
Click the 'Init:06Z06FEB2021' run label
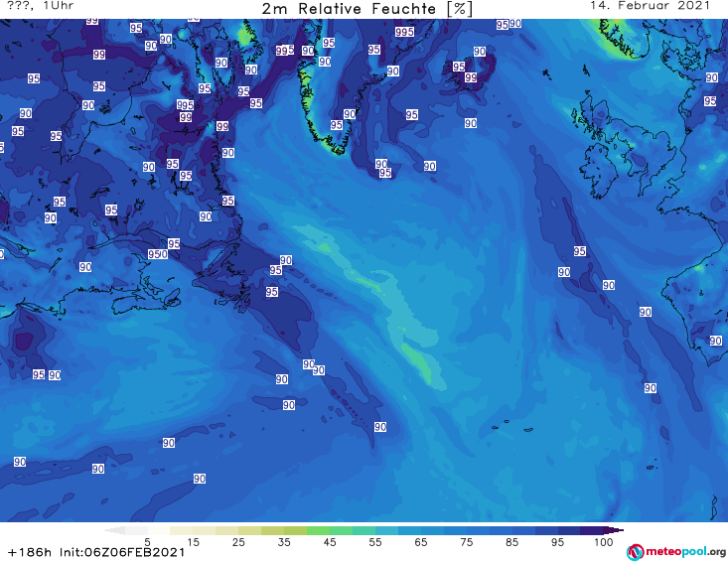tap(122, 552)
